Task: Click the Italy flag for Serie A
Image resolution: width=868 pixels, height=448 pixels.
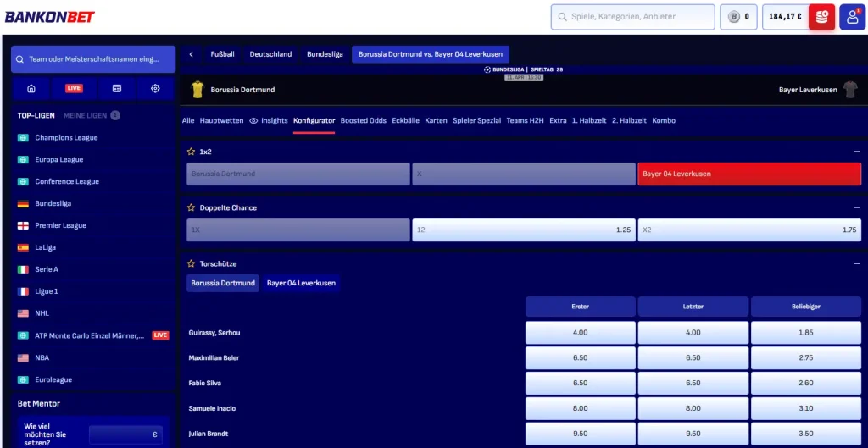Action: [23, 269]
